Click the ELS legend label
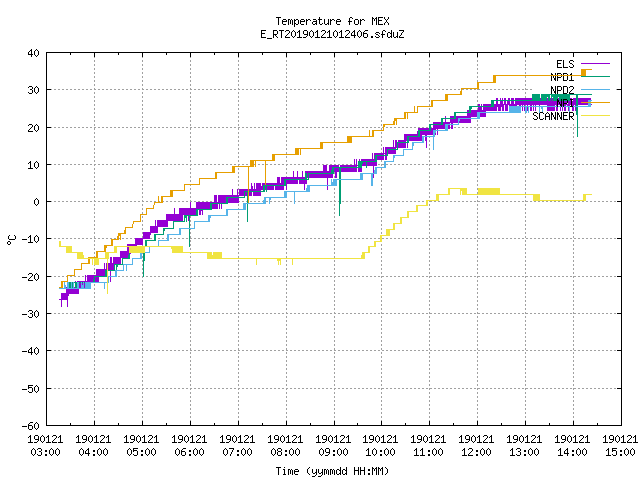 click(x=565, y=64)
